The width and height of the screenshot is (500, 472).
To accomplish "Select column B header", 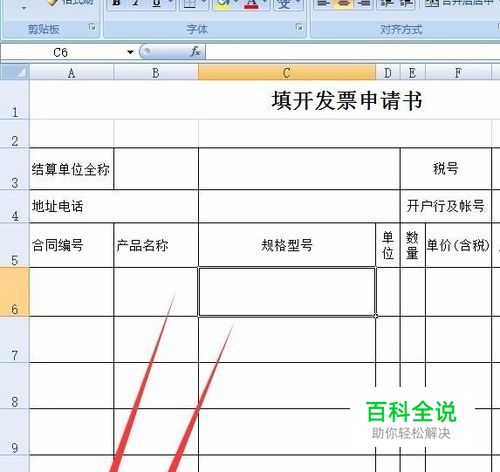I will click(x=156, y=72).
